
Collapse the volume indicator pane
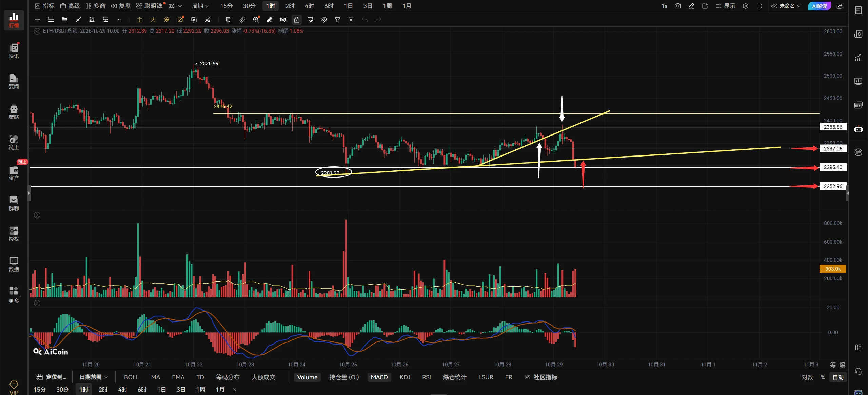(x=37, y=215)
